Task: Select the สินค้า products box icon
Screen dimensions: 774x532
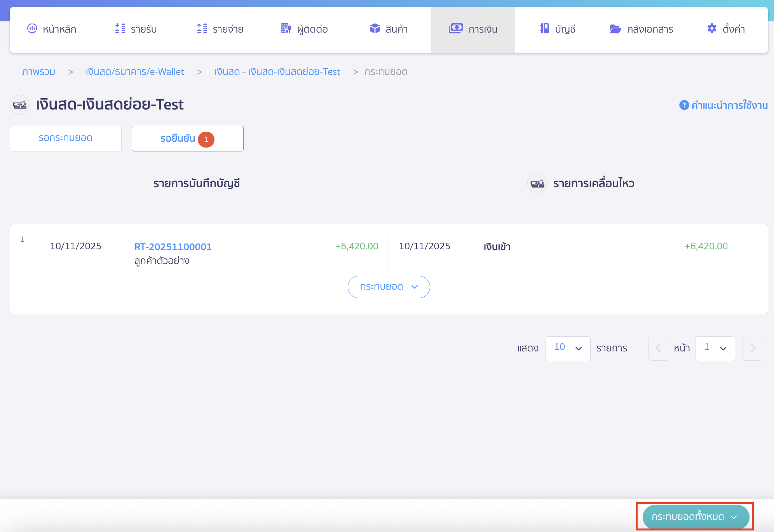Action: click(x=374, y=29)
